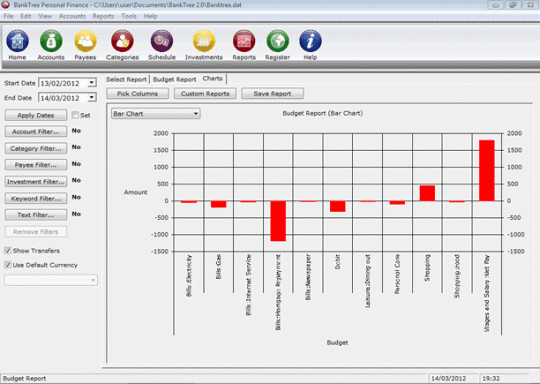The height and width of the screenshot is (384, 540).
Task: Open the Tools menu
Action: point(129,16)
